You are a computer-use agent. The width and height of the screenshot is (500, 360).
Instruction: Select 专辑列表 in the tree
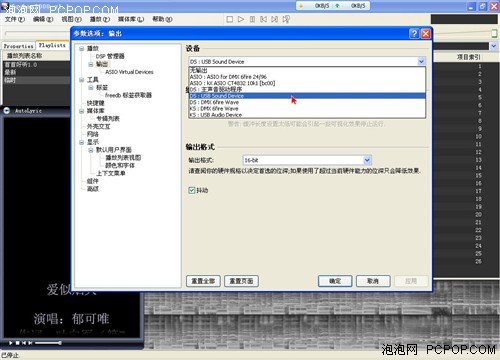tap(108, 119)
